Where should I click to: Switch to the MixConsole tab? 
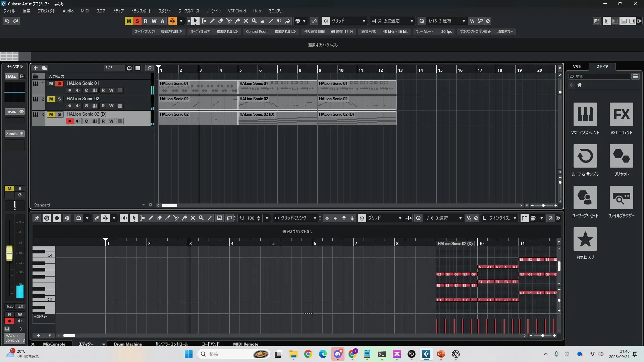54,344
